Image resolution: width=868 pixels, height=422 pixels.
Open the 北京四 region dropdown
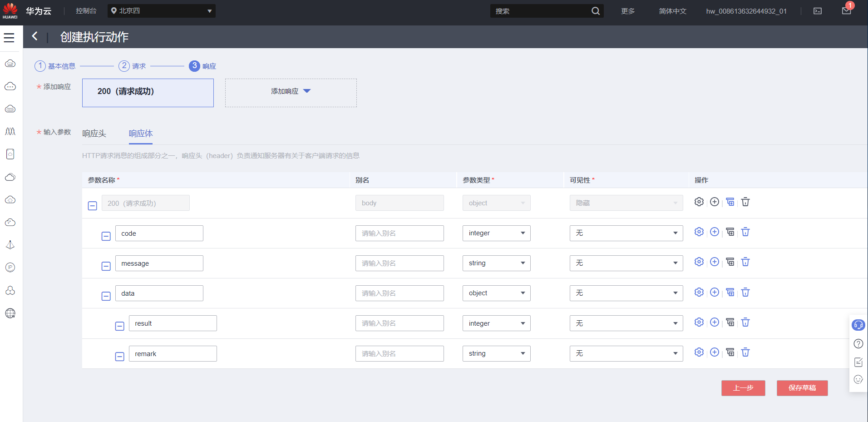[x=162, y=11]
